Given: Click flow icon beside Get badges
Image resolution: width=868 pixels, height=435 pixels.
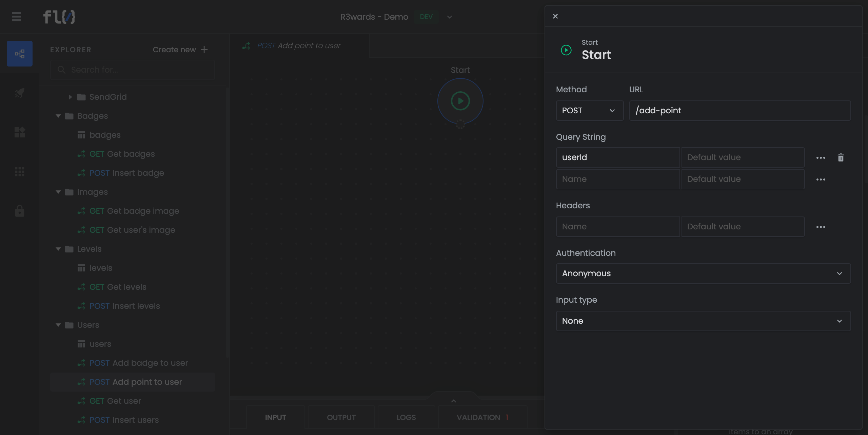Looking at the screenshot, I should coord(81,154).
